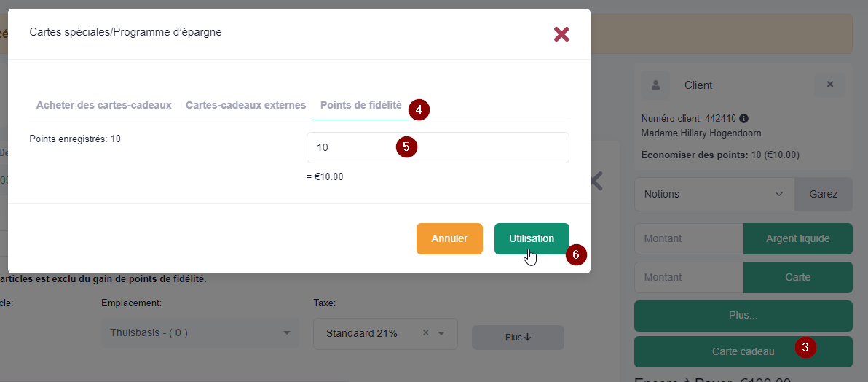This screenshot has height=382, width=868.
Task: Click the Montant field next to Carte
Action: pyautogui.click(x=689, y=277)
